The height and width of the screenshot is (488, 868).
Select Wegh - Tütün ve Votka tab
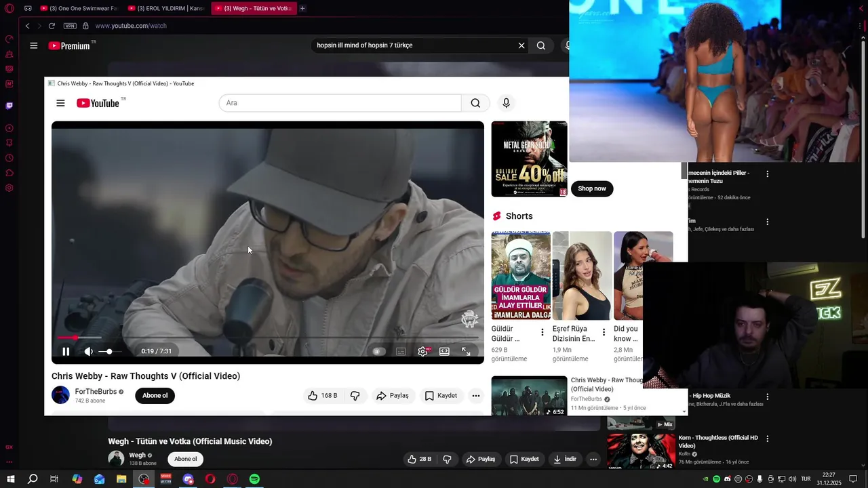coord(254,8)
